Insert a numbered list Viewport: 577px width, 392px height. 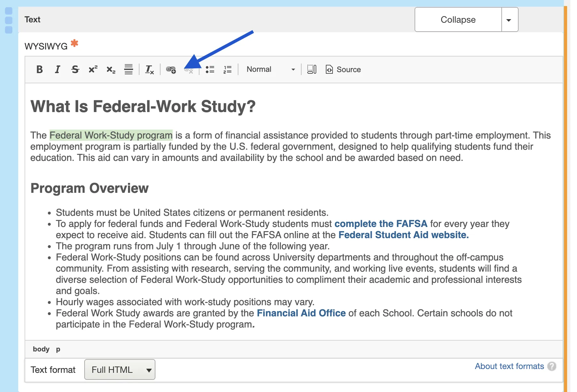tap(228, 69)
